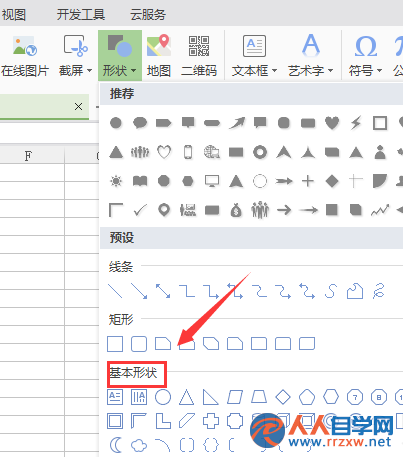Select the crescent moon shape
The image size is (403, 457).
116,445
